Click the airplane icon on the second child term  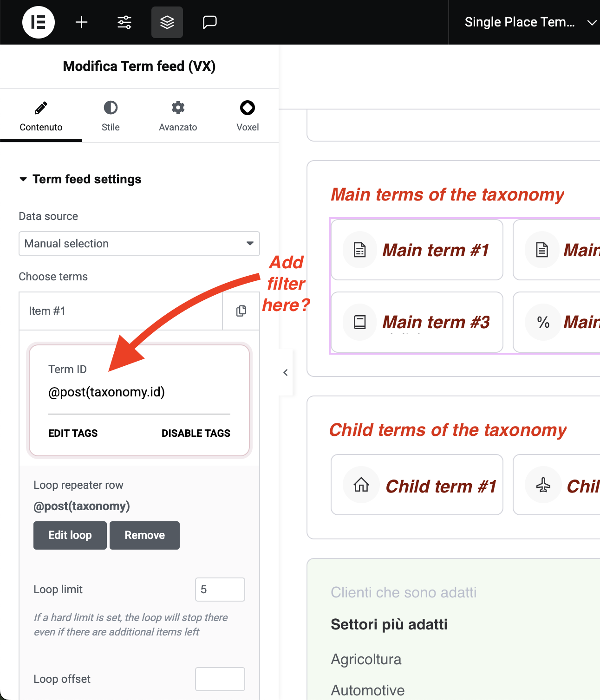(x=543, y=485)
